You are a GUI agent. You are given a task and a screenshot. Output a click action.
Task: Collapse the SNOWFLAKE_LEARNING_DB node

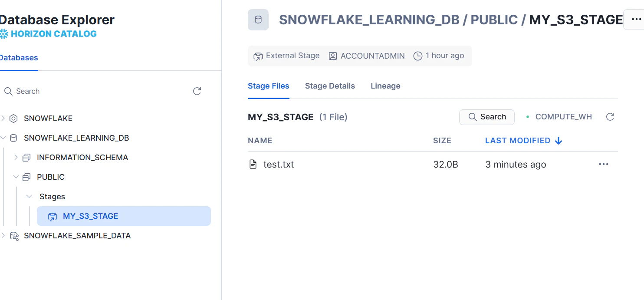tap(3, 138)
